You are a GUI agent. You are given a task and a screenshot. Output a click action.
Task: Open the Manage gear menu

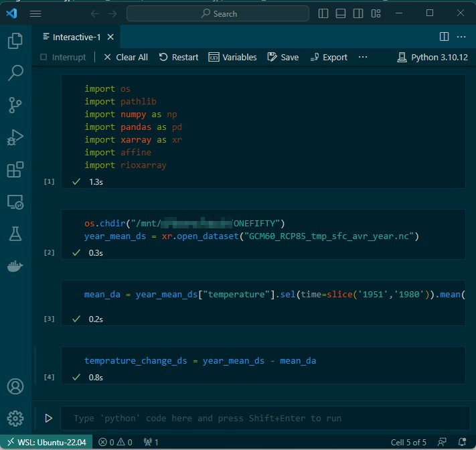coord(15,419)
